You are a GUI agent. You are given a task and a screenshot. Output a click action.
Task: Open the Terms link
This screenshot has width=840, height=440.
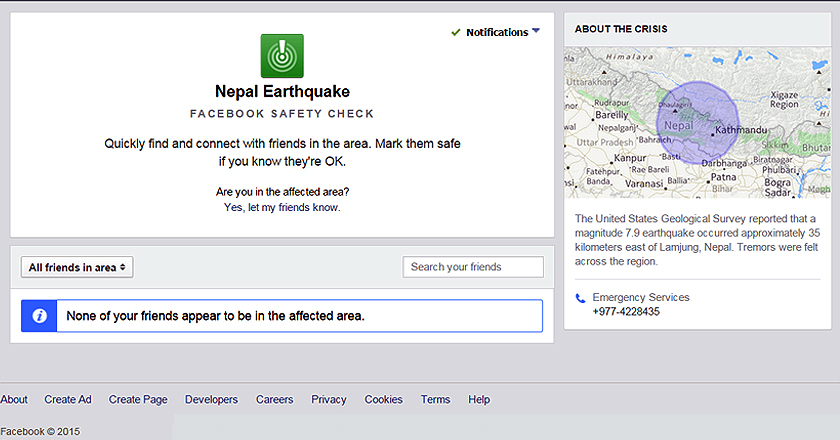click(x=435, y=399)
